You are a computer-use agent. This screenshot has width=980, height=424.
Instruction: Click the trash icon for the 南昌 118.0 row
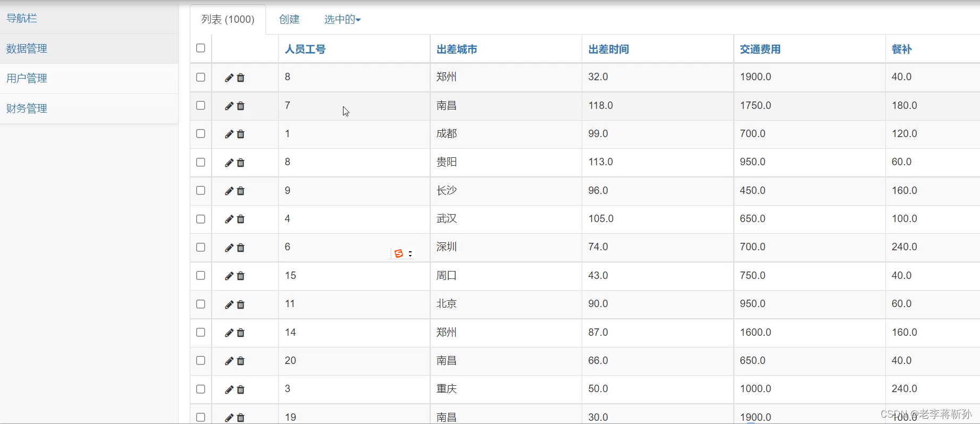[241, 106]
